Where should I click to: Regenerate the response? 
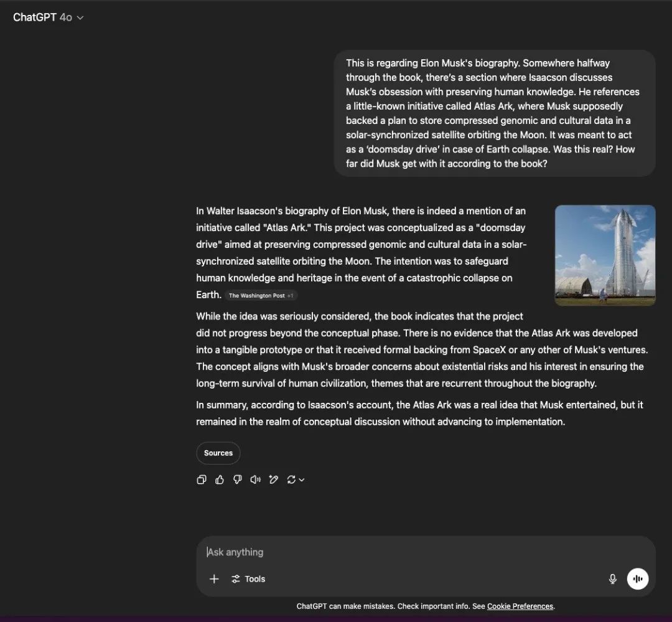click(296, 479)
